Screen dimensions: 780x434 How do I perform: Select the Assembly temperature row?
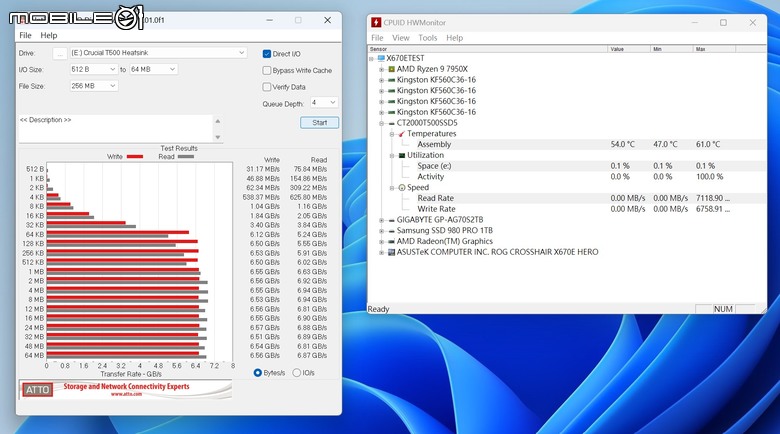[567, 144]
